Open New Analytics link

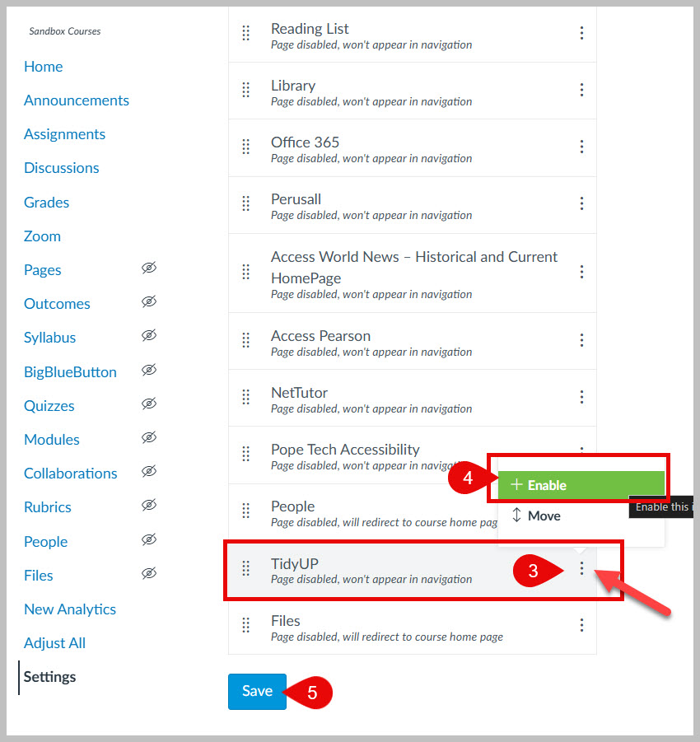pos(70,609)
